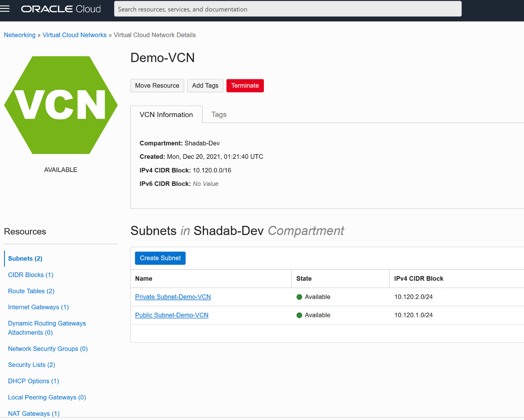Click the Add Tags button
Viewport: 524px width, 420px height.
(x=205, y=86)
